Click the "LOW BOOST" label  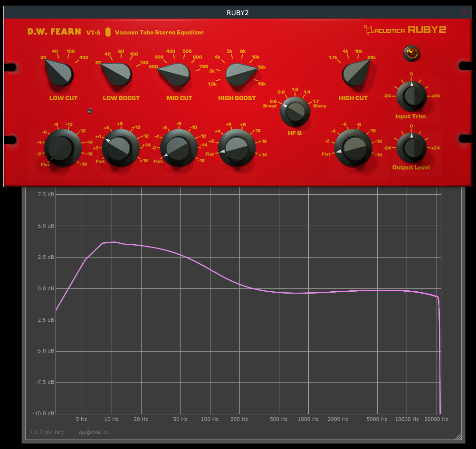[x=121, y=98]
